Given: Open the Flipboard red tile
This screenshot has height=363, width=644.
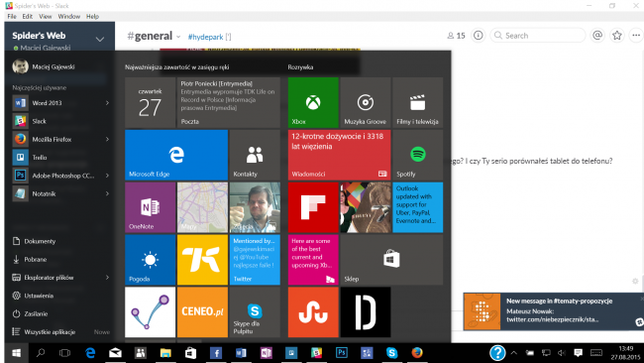Looking at the screenshot, I should [x=313, y=207].
